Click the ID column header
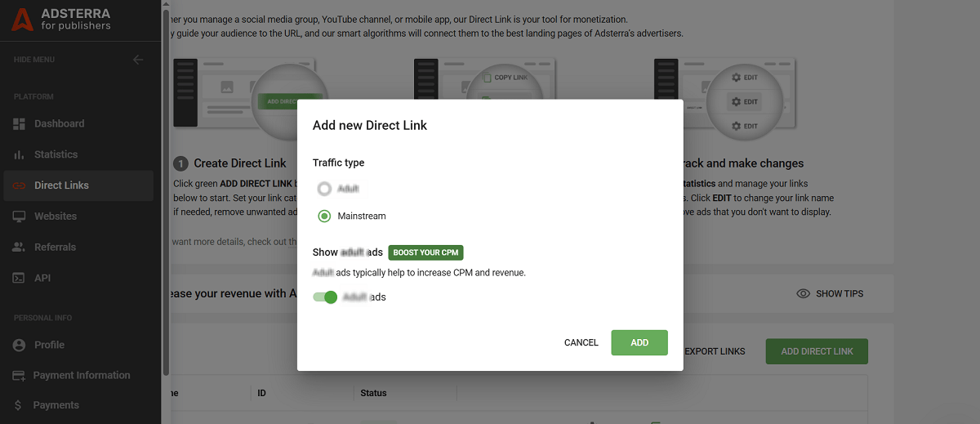 pyautogui.click(x=261, y=393)
